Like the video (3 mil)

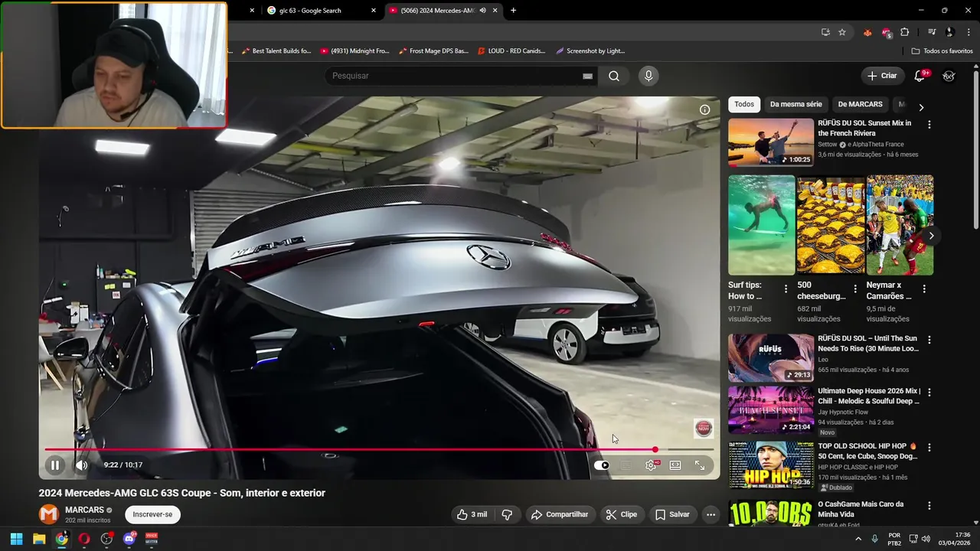472,514
